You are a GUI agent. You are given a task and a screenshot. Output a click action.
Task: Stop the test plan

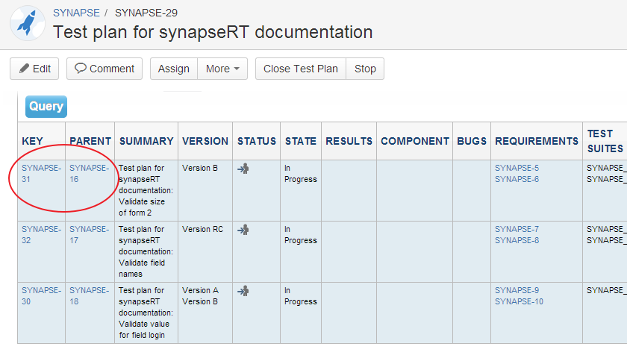[365, 69]
